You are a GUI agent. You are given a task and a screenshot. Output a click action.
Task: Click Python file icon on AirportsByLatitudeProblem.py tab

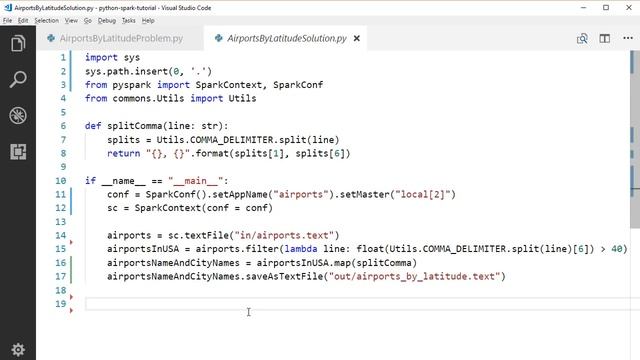51,38
